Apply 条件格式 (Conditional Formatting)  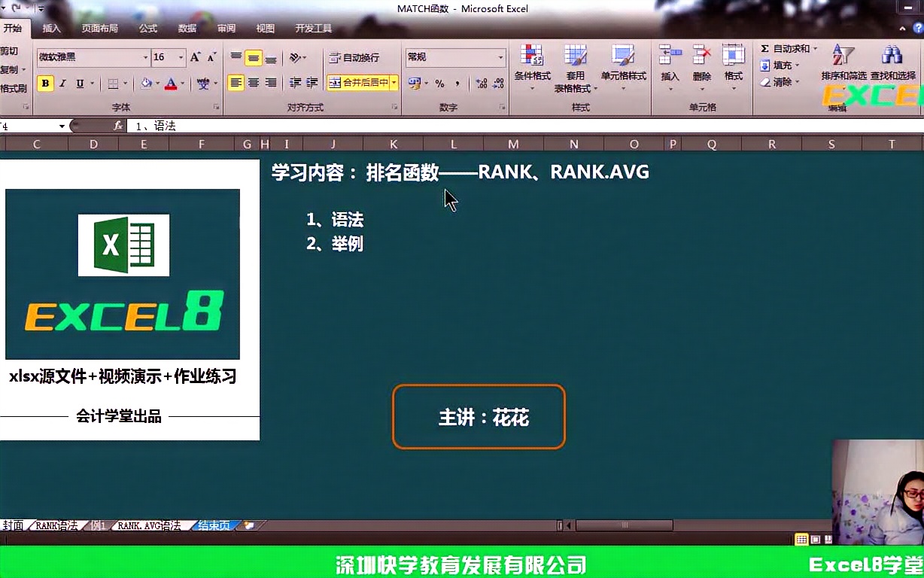pos(532,64)
